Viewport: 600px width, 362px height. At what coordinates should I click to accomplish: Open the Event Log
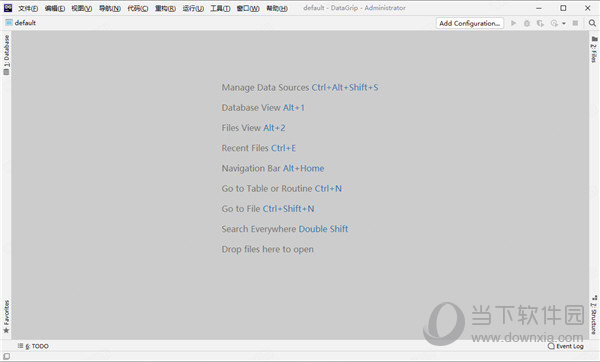click(x=566, y=346)
